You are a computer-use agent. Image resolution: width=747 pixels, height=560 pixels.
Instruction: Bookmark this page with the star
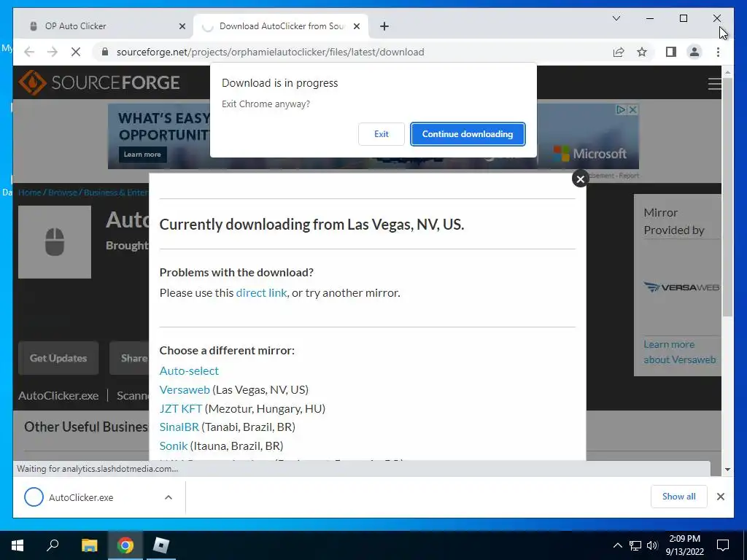pyautogui.click(x=642, y=52)
